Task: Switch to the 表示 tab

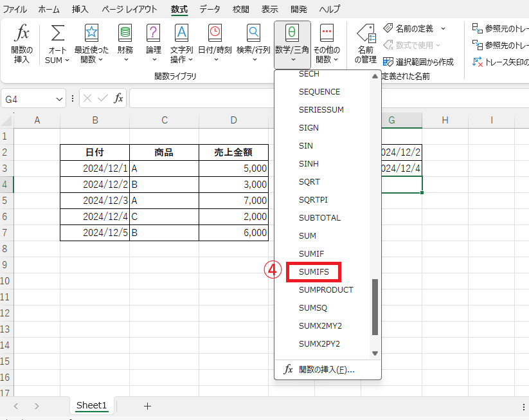Action: pyautogui.click(x=269, y=9)
